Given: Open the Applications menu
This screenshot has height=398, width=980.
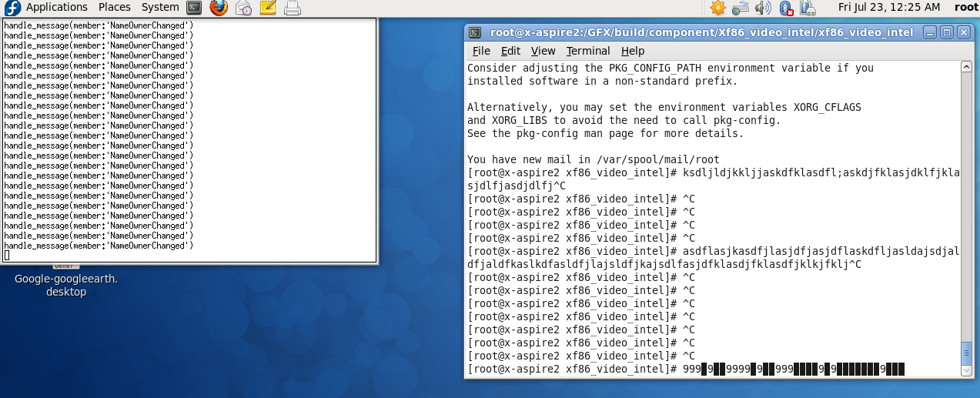Looking at the screenshot, I should 56,7.
